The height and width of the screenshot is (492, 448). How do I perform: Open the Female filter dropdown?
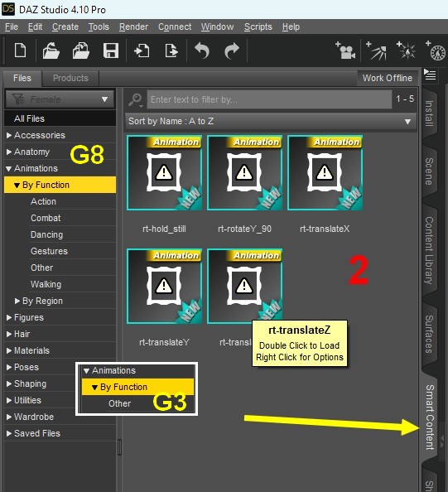pos(60,99)
